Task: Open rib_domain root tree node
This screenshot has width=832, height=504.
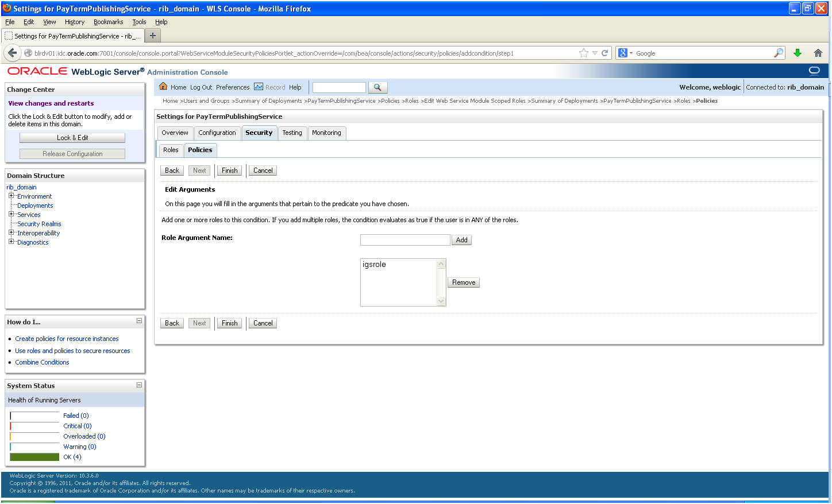Action: click(x=21, y=187)
